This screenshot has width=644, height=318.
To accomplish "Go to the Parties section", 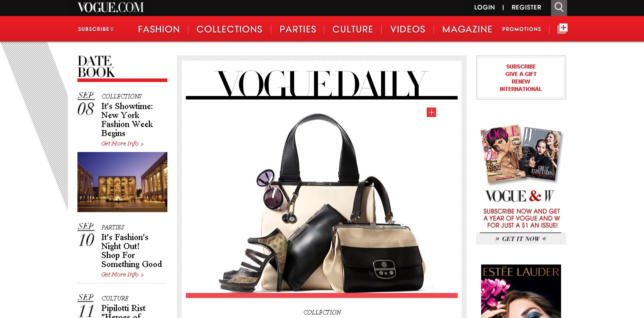I will tap(298, 29).
